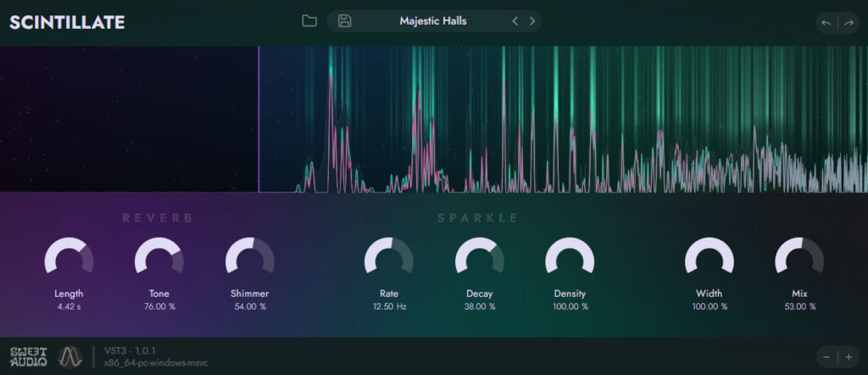Screen dimensions: 868x375
Task: Increase interface size with plus button
Action: pyautogui.click(x=849, y=356)
